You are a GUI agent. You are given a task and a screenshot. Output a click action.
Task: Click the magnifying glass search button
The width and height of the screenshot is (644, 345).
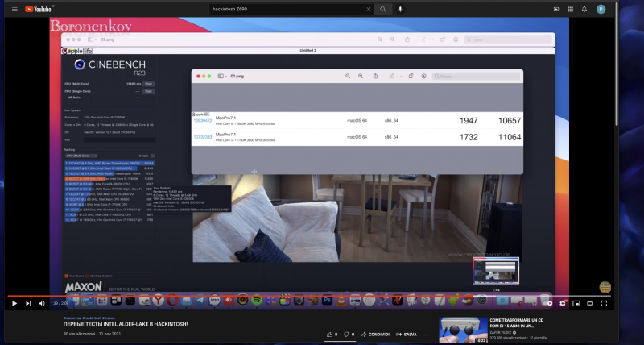[x=383, y=9]
